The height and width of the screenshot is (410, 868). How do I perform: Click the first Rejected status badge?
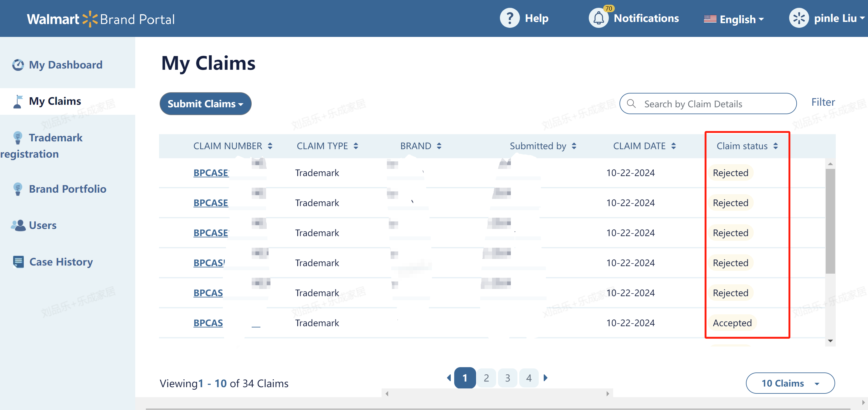pyautogui.click(x=731, y=173)
